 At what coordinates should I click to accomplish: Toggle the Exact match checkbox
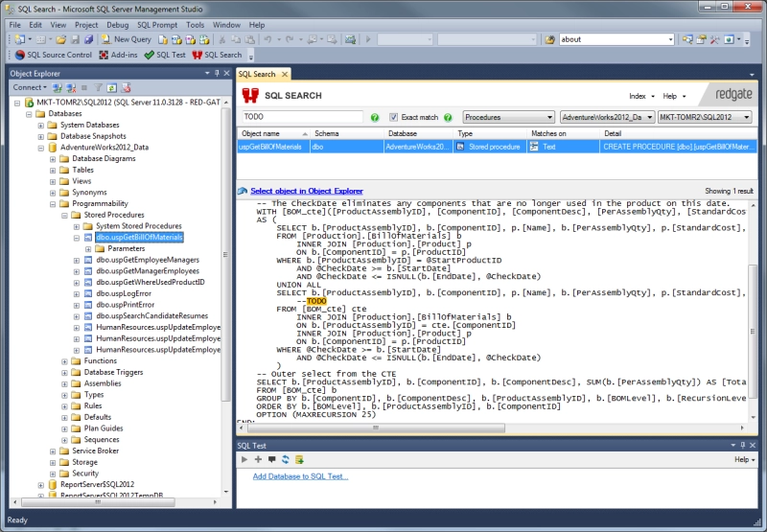tap(393, 117)
